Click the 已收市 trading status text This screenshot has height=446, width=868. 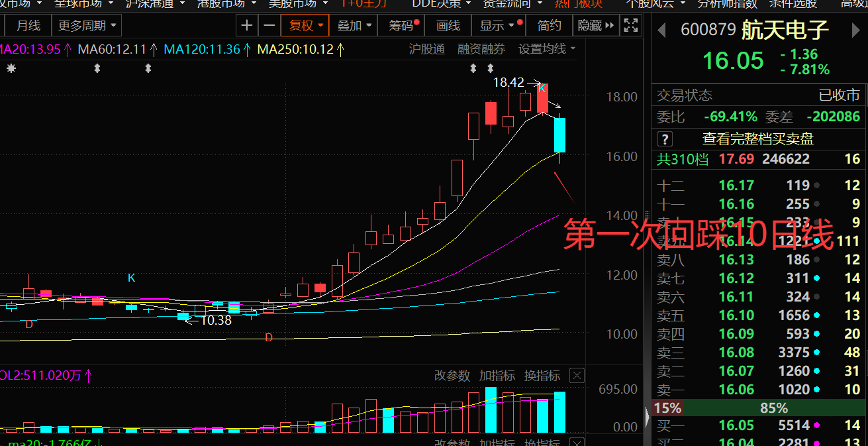tap(839, 95)
